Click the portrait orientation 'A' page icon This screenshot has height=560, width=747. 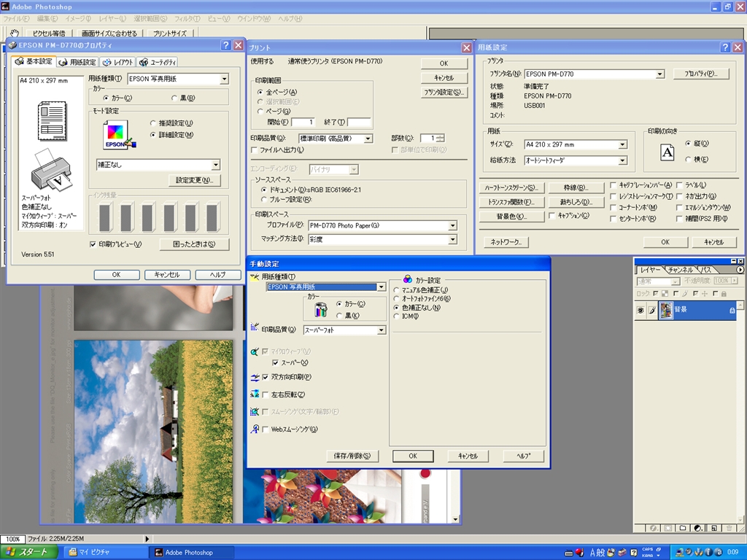pyautogui.click(x=667, y=152)
